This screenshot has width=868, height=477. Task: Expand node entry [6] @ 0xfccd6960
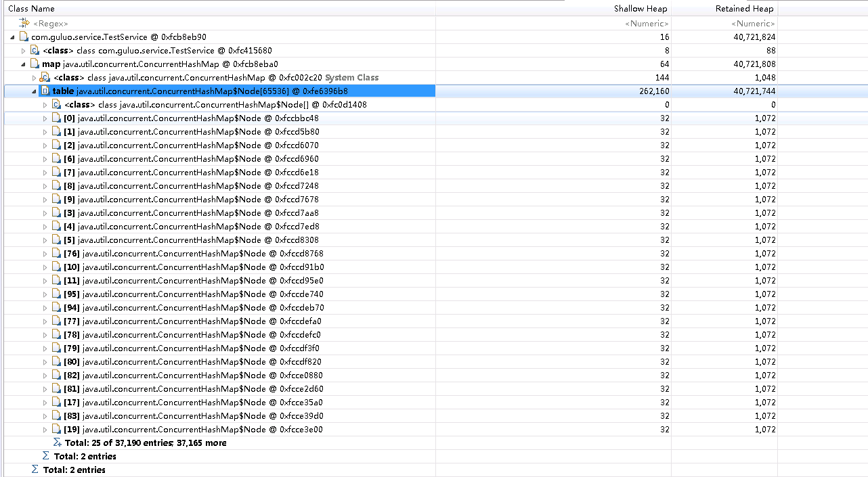click(x=45, y=159)
